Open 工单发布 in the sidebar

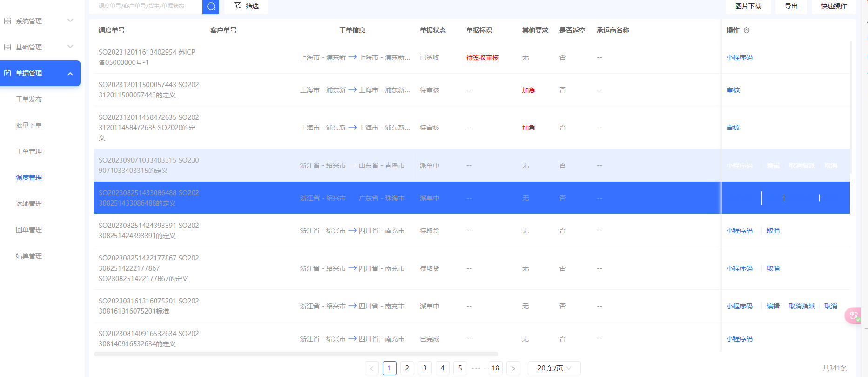(x=29, y=99)
